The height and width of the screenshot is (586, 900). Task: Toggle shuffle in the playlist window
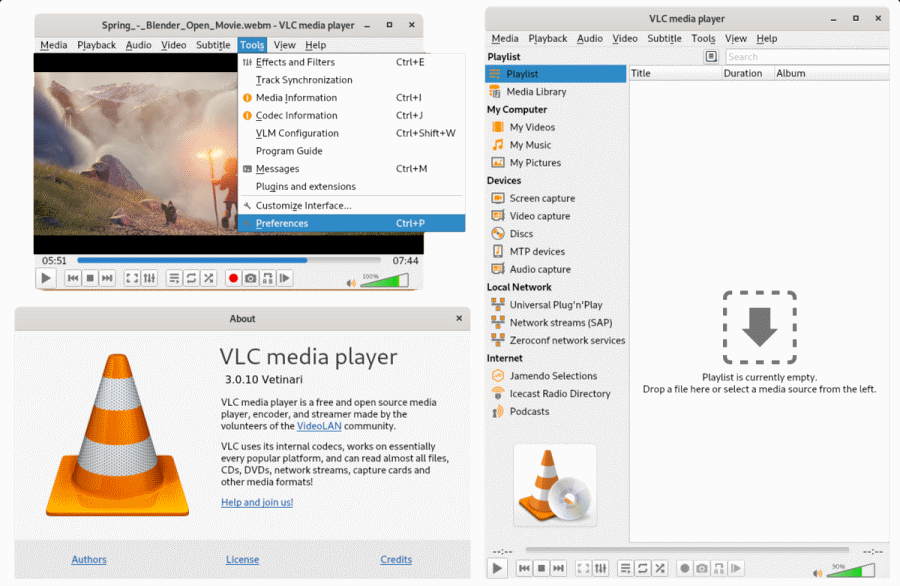(x=660, y=568)
